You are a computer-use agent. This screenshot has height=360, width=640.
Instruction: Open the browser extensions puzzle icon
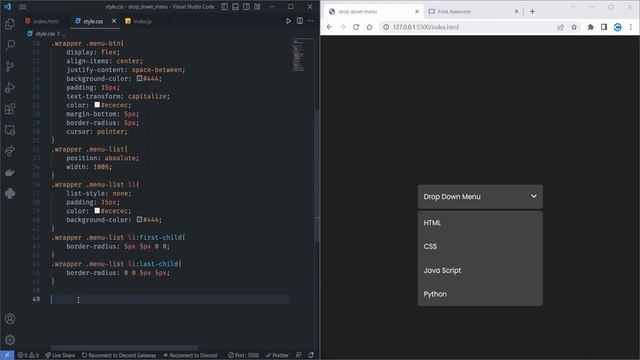[591, 27]
